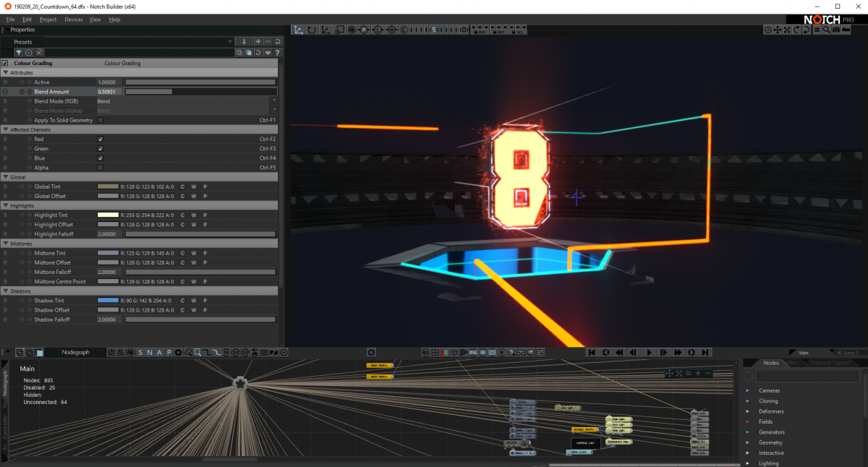Open the presets ellipsis options button
The image size is (868, 467).
tap(268, 42)
